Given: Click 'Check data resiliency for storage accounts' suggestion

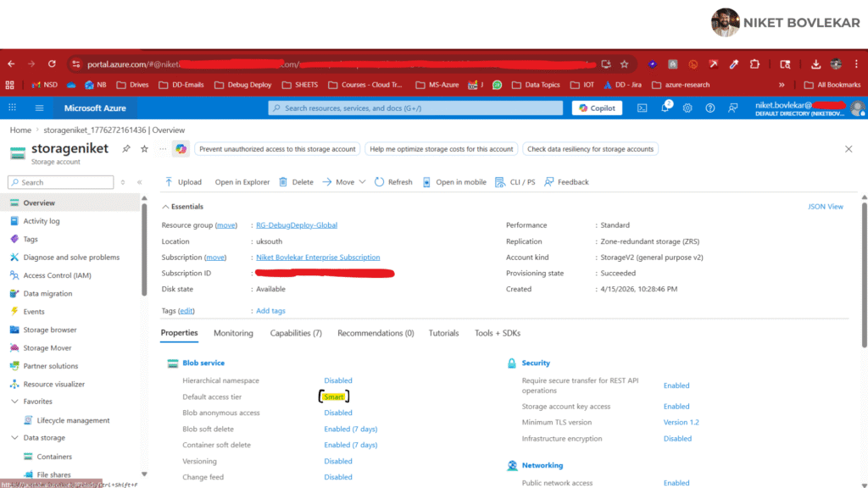Looking at the screenshot, I should click(590, 149).
